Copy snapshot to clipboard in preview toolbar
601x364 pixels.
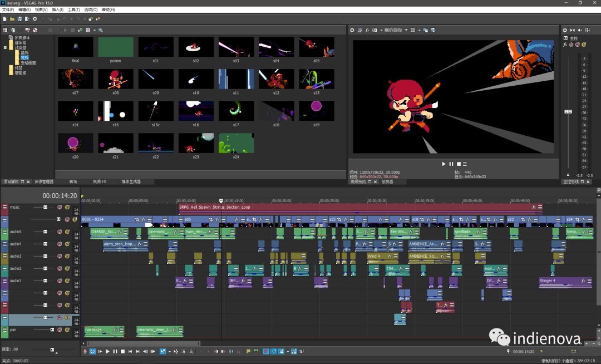(x=426, y=30)
